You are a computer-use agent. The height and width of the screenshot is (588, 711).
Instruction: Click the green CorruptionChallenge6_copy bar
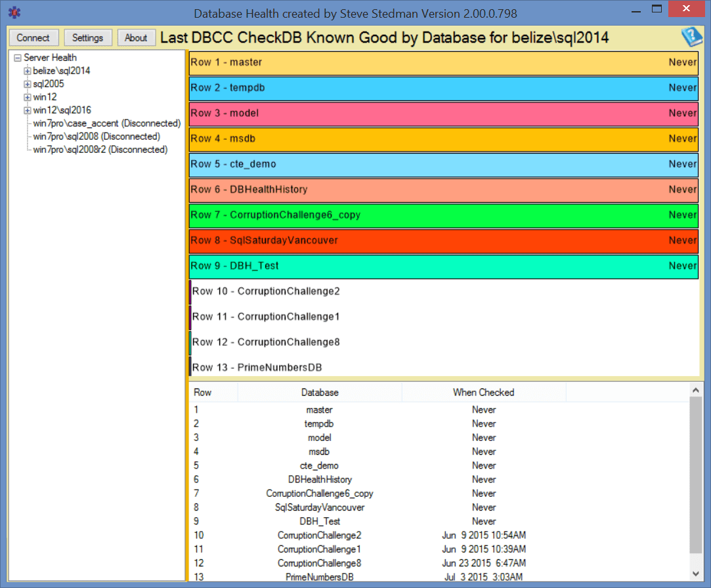443,215
